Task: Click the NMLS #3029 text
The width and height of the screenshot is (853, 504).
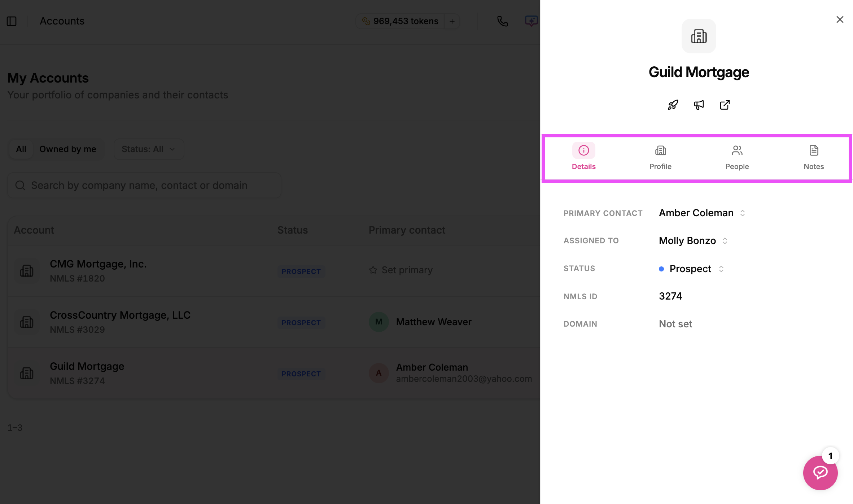Action: (77, 330)
